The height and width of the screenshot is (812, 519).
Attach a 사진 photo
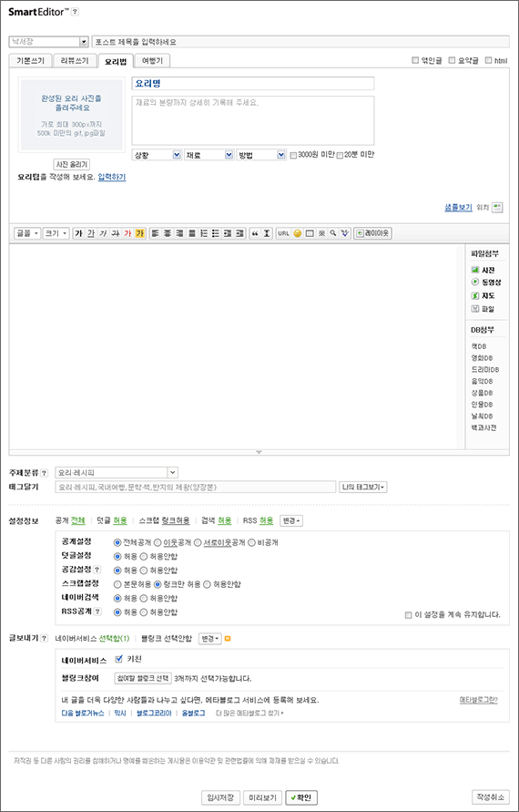pos(483,270)
